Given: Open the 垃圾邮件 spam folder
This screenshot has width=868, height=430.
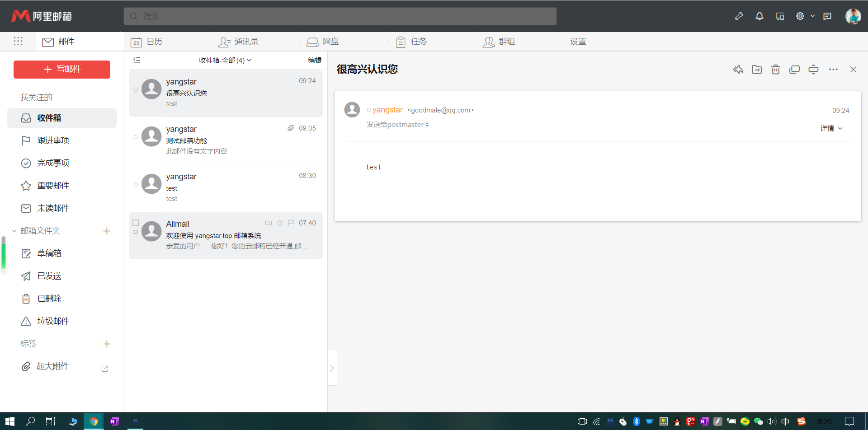Looking at the screenshot, I should coord(53,321).
